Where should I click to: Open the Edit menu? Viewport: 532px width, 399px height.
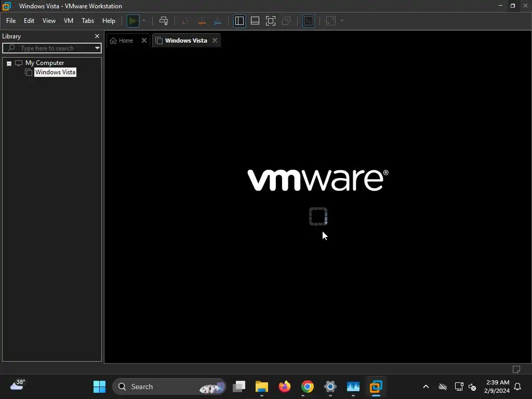click(29, 21)
